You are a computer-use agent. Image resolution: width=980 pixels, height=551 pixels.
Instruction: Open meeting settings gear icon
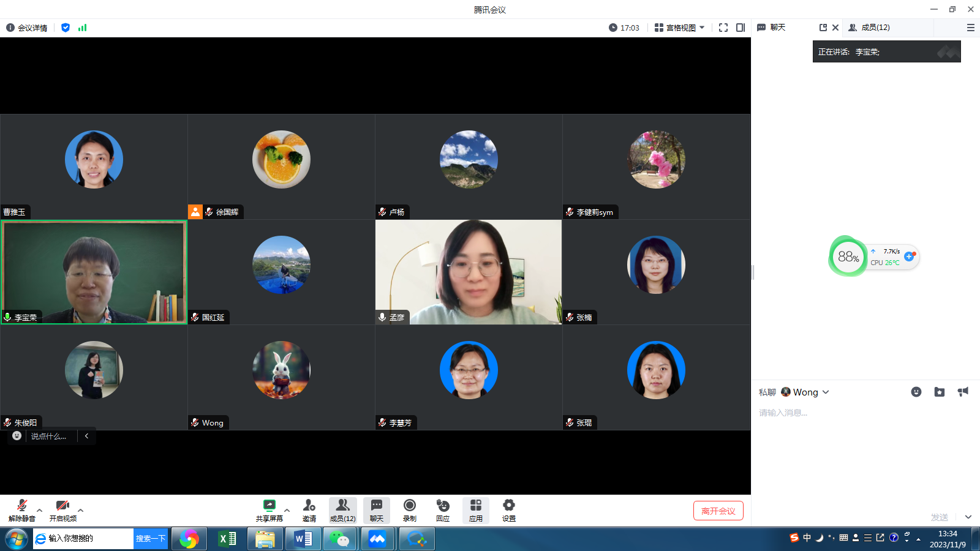pos(509,506)
